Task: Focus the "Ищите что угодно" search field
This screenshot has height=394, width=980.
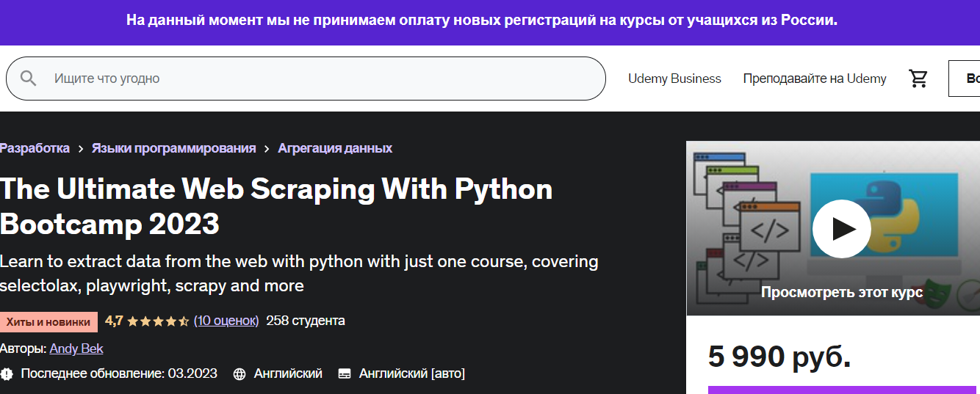Action: (x=306, y=79)
